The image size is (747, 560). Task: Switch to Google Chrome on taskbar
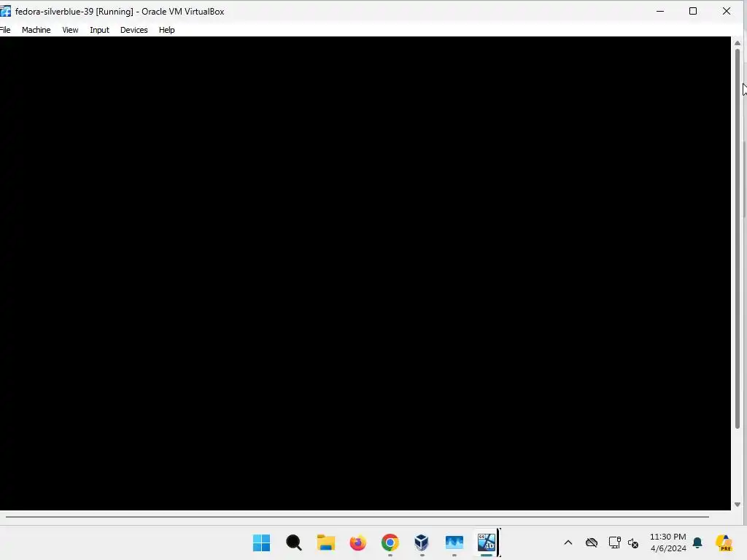pos(390,542)
